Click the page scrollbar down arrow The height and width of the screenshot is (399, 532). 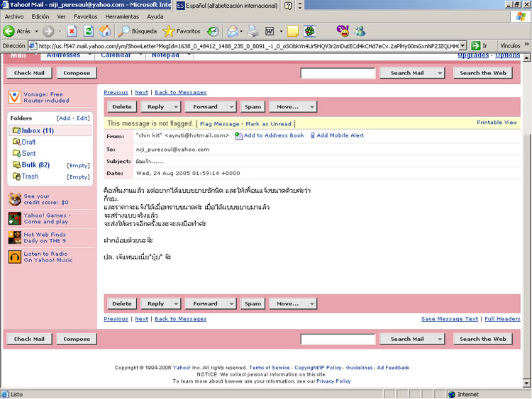[x=526, y=383]
